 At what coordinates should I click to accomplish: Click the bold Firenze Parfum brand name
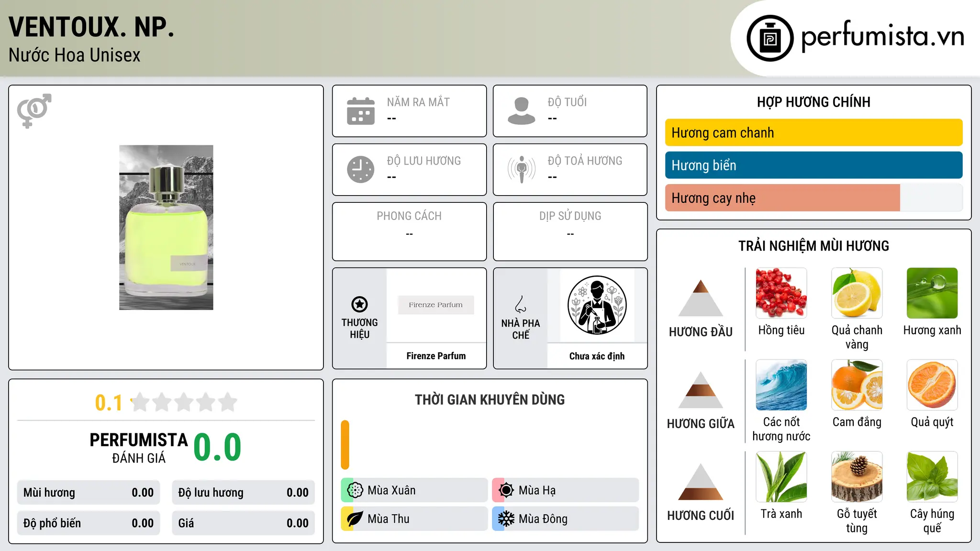[436, 356]
